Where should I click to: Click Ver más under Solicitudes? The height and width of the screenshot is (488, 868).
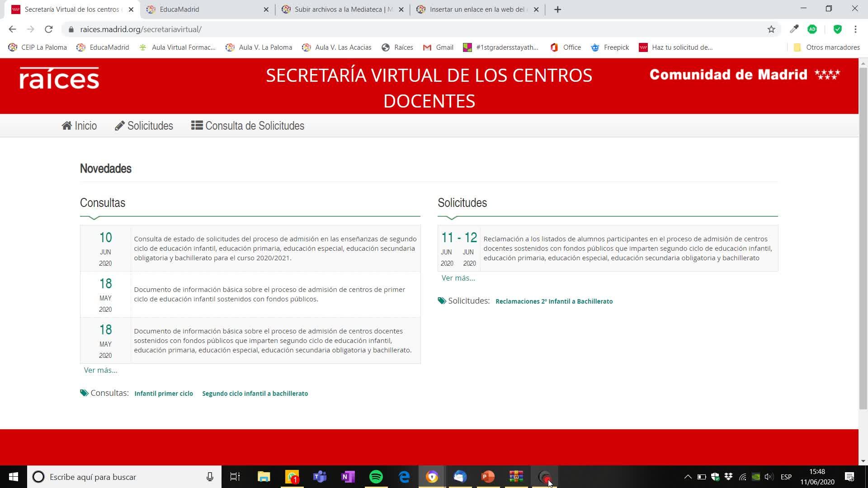tap(458, 278)
